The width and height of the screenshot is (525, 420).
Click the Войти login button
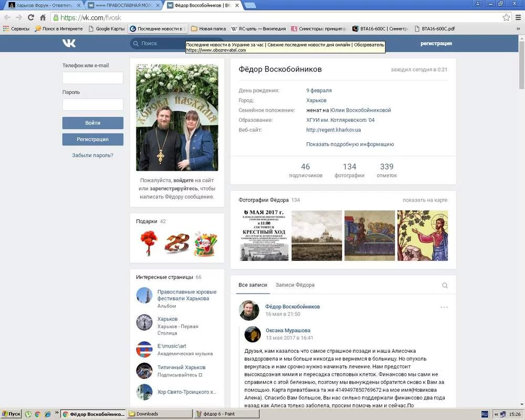tap(93, 123)
